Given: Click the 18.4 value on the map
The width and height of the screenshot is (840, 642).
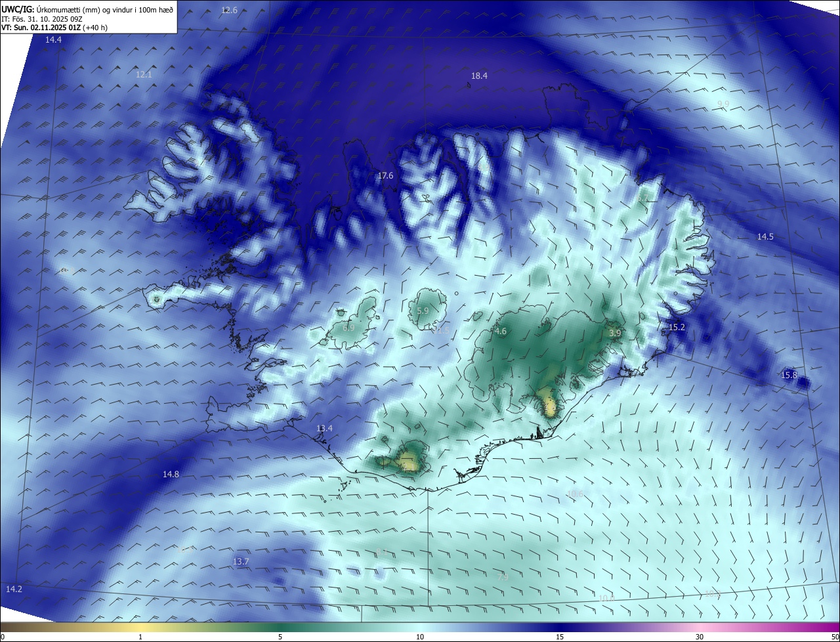Looking at the screenshot, I should pyautogui.click(x=479, y=76).
